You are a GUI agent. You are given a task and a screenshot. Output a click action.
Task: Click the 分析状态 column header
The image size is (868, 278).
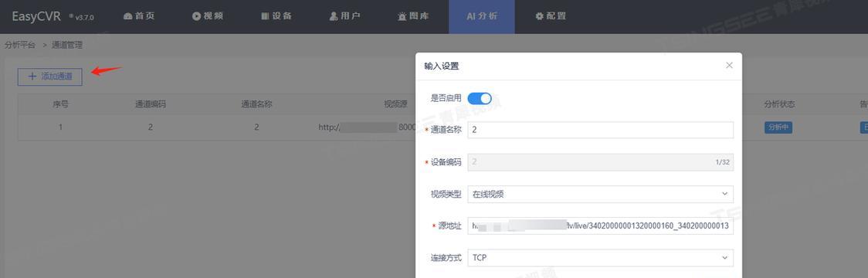[779, 104]
